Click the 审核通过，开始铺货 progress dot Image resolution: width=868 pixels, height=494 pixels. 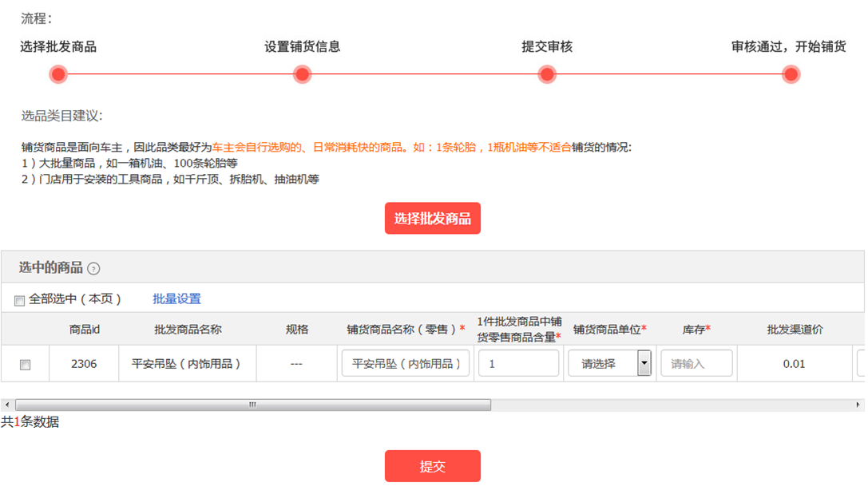pyautogui.click(x=791, y=73)
